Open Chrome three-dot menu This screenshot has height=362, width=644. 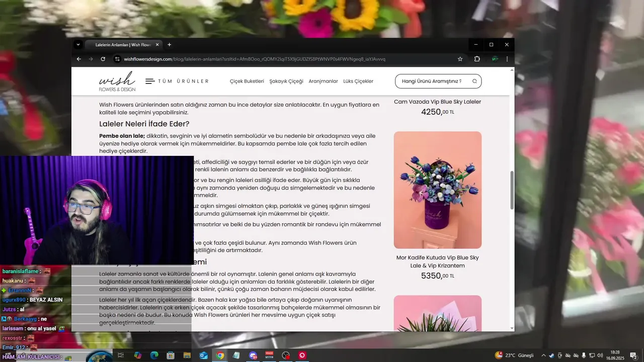[507, 59]
